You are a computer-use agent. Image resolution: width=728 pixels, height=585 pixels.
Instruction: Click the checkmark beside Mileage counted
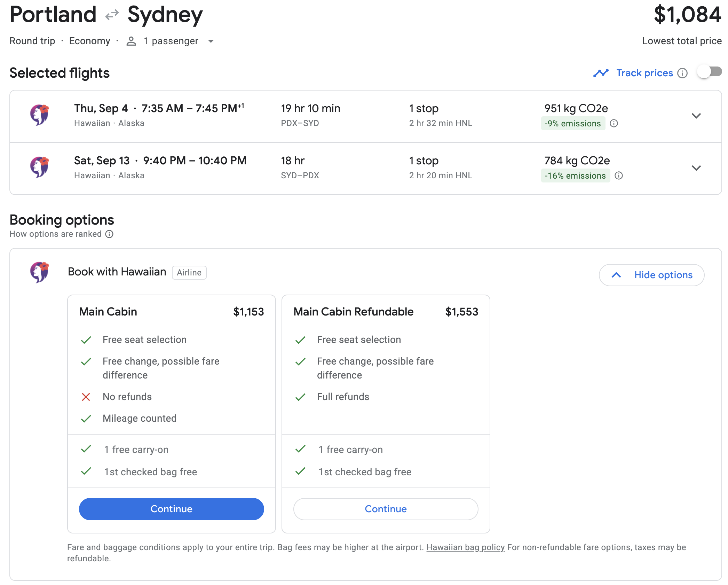pyautogui.click(x=86, y=419)
